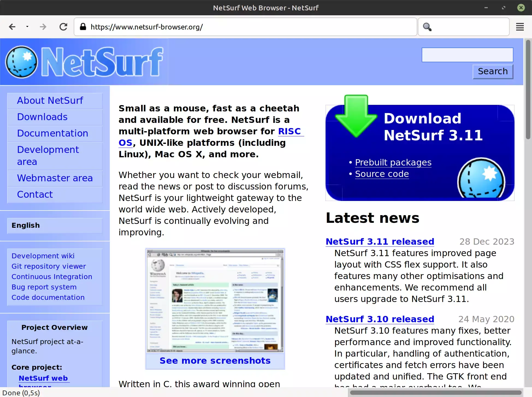Focus the toolbar web search field
The image size is (532, 397).
coord(464,27)
